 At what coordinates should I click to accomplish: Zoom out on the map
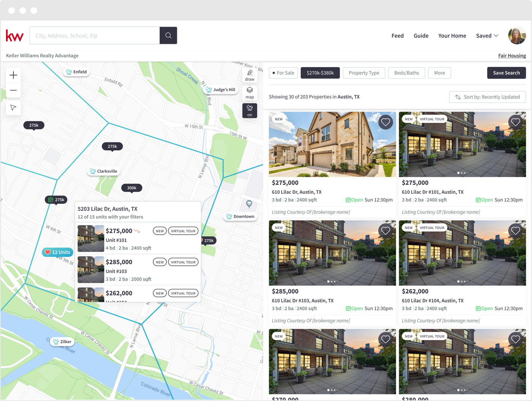click(13, 90)
